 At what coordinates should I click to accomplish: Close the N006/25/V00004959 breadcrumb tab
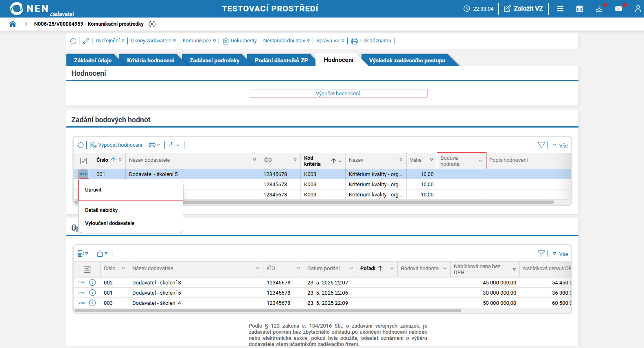(152, 24)
